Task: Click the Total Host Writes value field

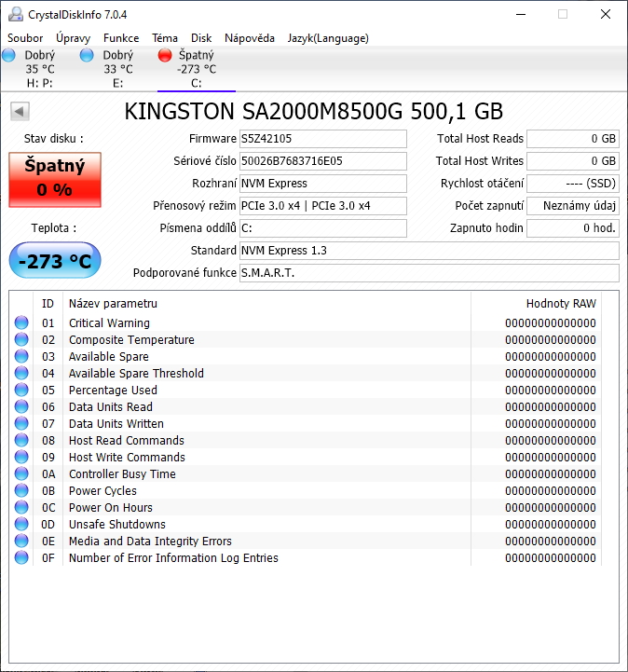Action: point(573,161)
